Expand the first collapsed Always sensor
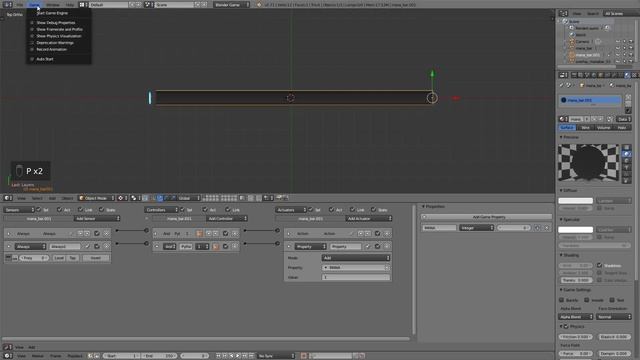The image size is (640, 360). 9,234
